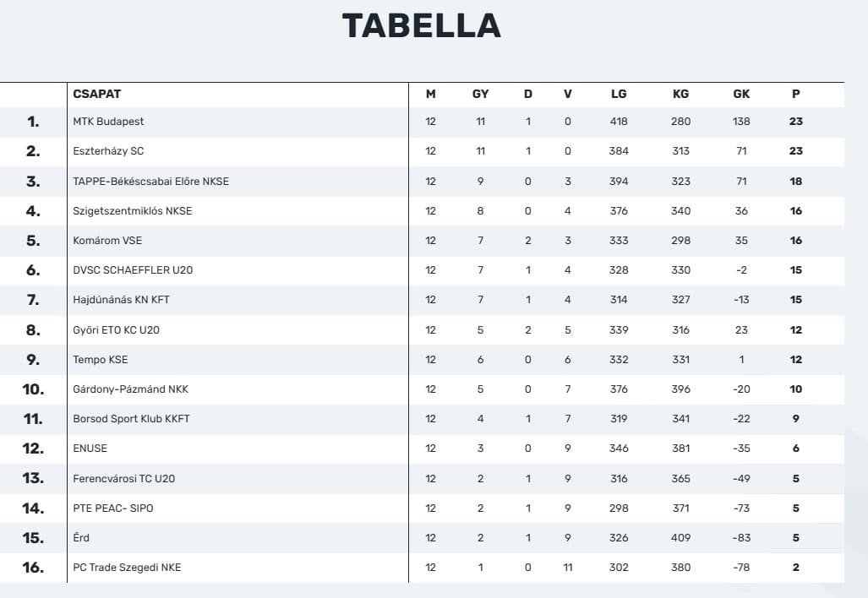Click the ENUSE team name
Screen dimensions: 868x598
[90, 448]
